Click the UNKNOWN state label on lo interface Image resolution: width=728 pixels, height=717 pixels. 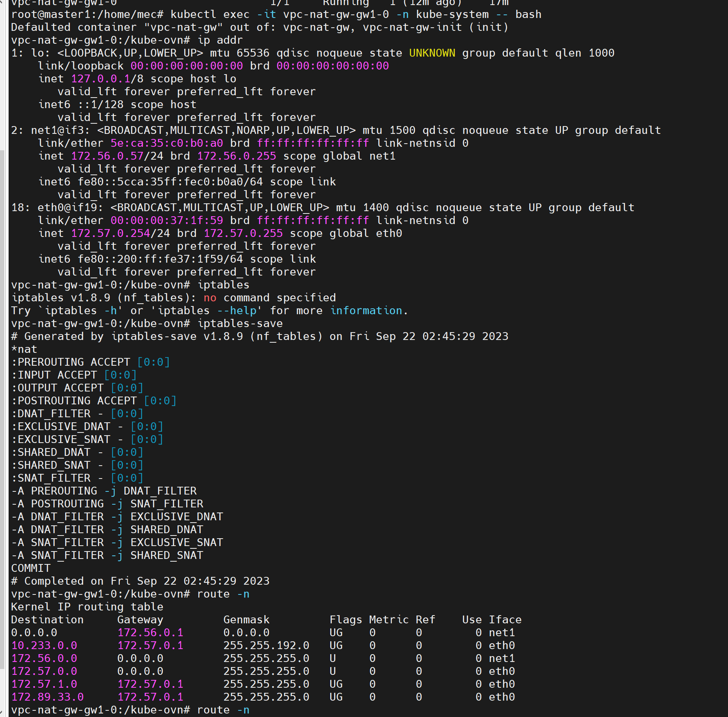(x=432, y=53)
